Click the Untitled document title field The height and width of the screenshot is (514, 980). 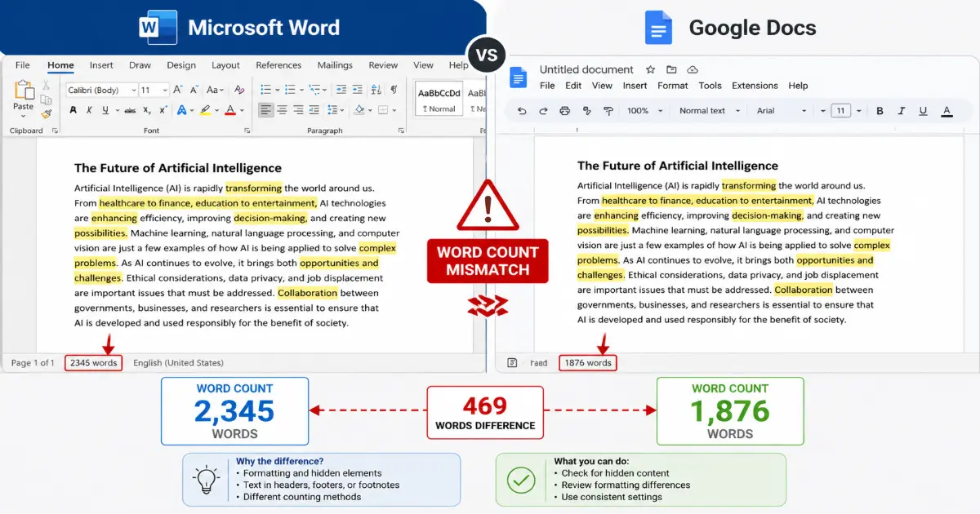coord(586,69)
